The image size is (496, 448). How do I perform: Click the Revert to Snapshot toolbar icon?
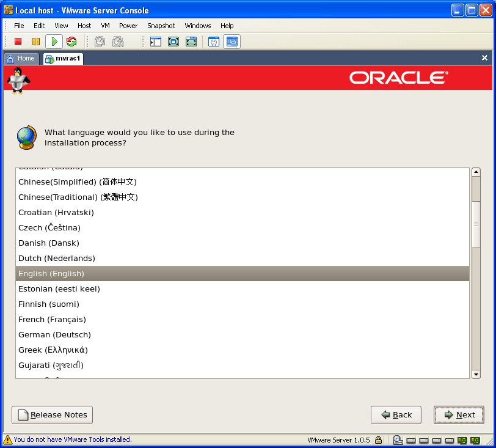click(x=118, y=42)
